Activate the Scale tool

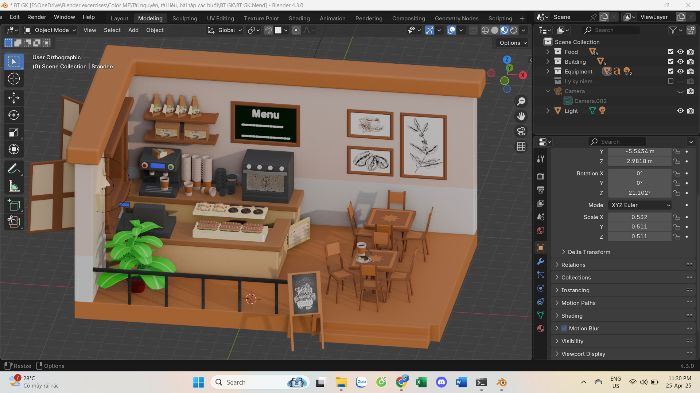14,132
